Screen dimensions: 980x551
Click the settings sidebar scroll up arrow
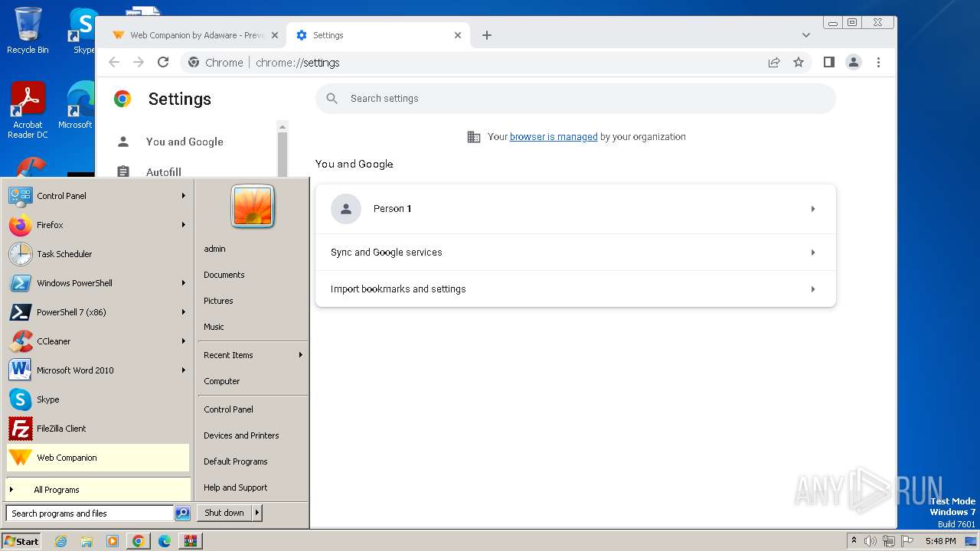[x=283, y=127]
